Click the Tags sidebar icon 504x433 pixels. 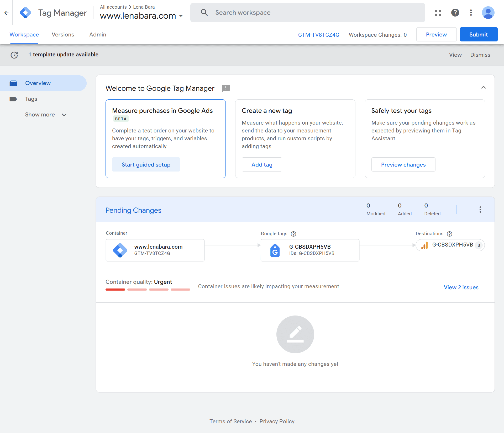(x=13, y=99)
